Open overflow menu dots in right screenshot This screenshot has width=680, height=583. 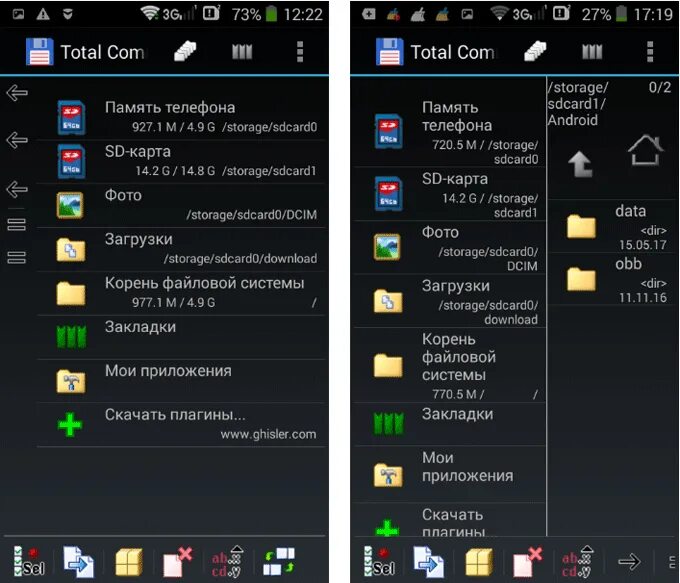click(650, 52)
